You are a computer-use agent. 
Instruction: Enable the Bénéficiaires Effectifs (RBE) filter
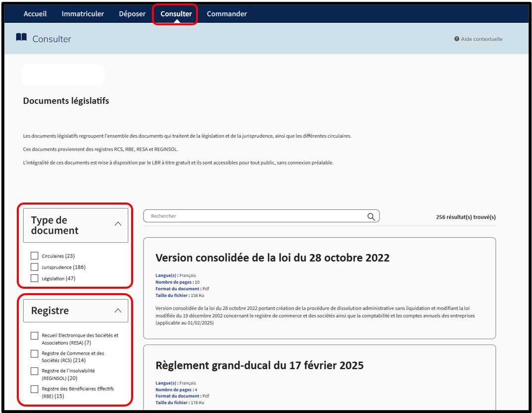[x=34, y=389]
